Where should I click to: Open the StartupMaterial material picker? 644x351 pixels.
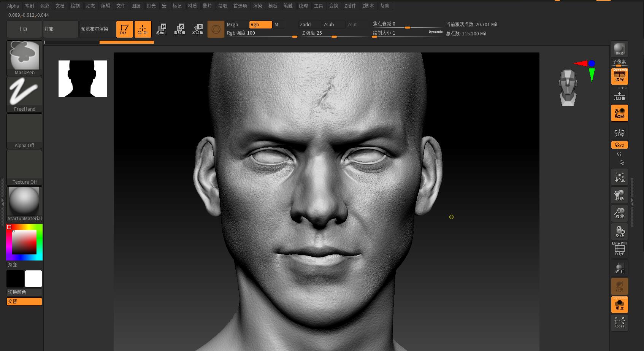24,204
